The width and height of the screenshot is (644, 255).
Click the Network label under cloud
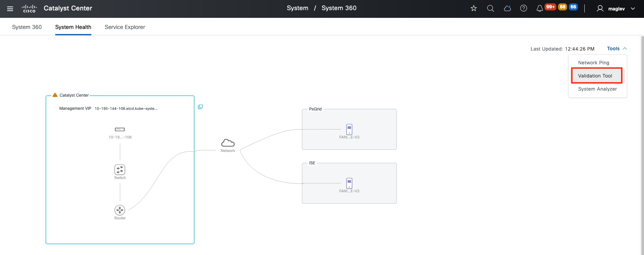pyautogui.click(x=228, y=151)
